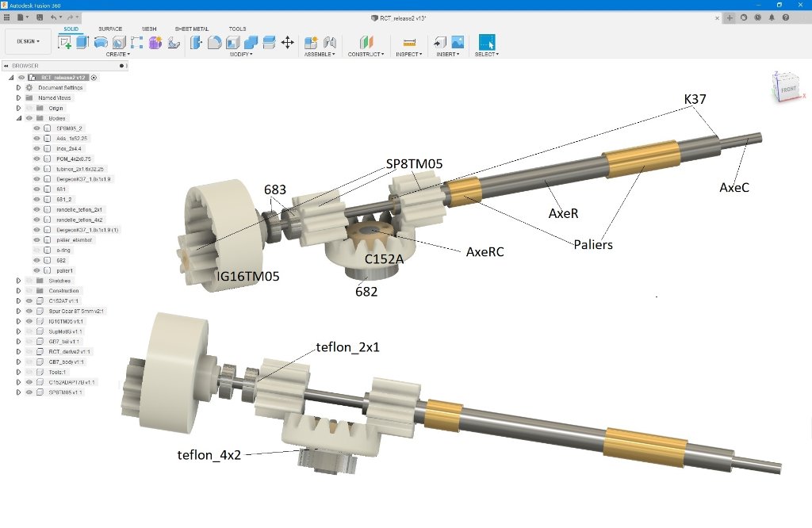Open the DESIGN workspace dropdown
Screen dimensions: 812x528
click(x=27, y=41)
